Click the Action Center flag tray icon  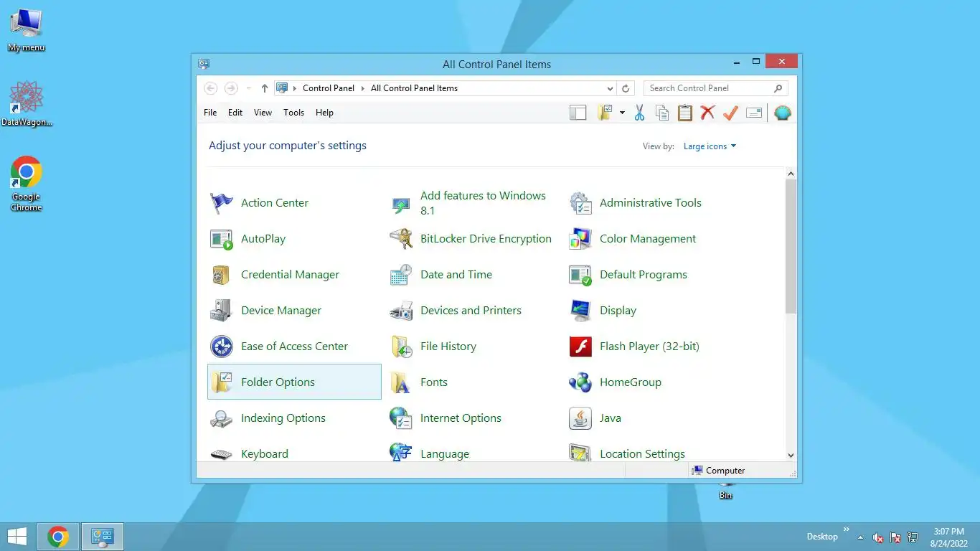coord(895,537)
